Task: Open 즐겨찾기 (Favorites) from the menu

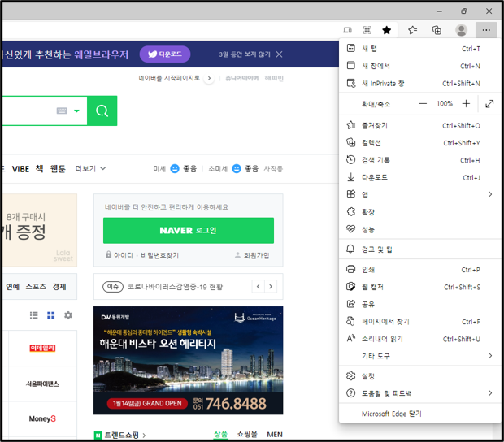Action: 419,125
